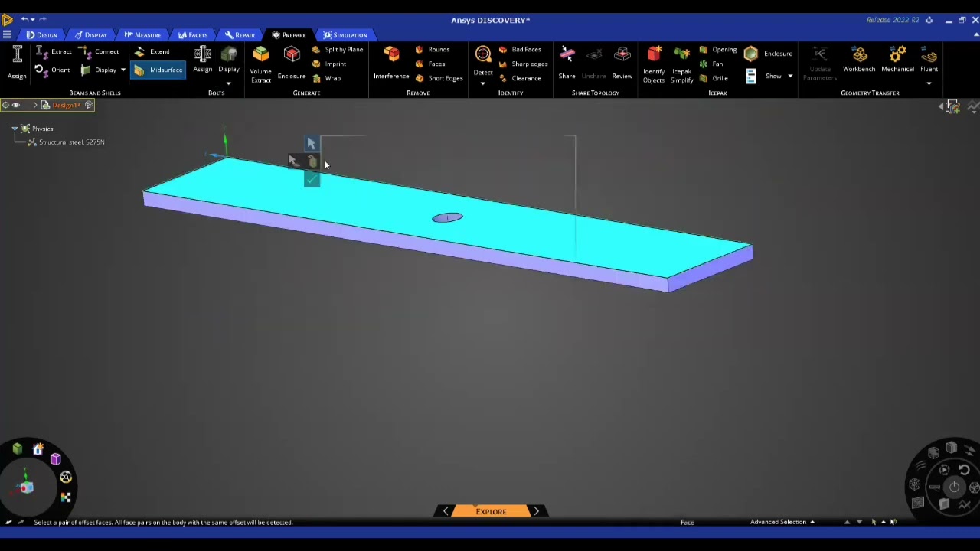980x551 pixels.
Task: Click the Assign beam profile icon
Action: pos(17,63)
